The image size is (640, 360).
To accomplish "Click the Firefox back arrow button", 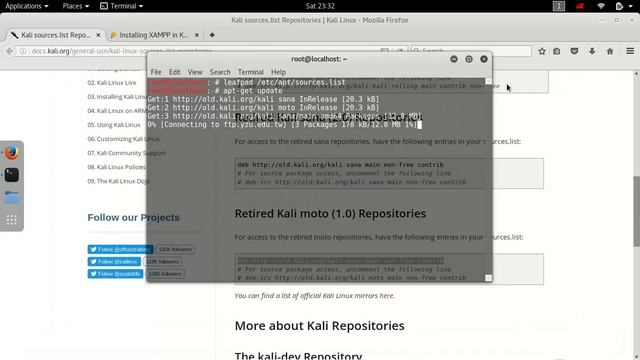I will (9, 51).
